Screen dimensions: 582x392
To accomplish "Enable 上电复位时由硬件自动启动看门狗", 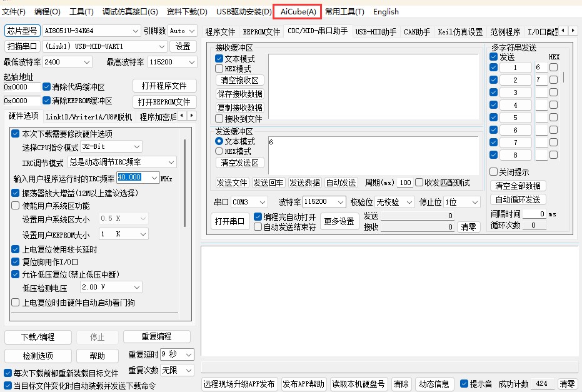I will click(x=15, y=303).
